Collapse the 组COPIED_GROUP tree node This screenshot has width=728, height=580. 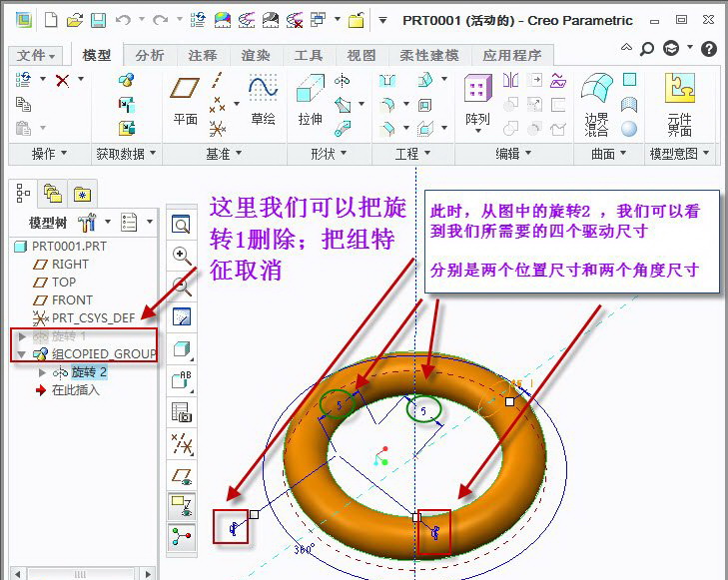point(21,354)
